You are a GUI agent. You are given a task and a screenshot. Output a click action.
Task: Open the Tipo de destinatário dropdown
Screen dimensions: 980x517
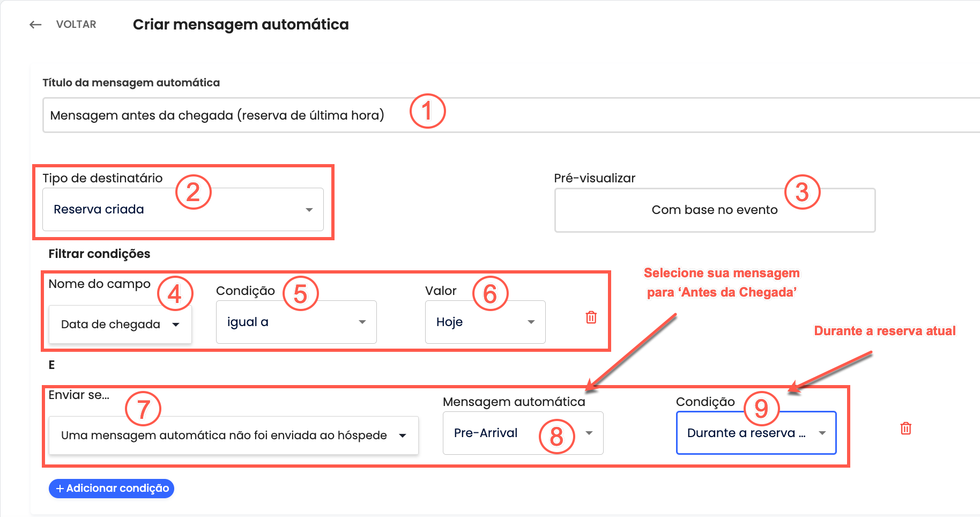pos(183,209)
